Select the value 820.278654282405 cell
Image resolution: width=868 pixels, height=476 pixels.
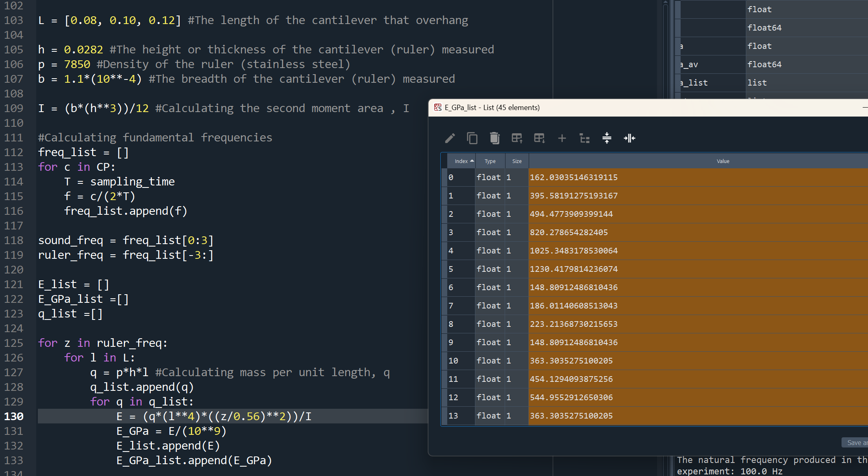click(569, 233)
